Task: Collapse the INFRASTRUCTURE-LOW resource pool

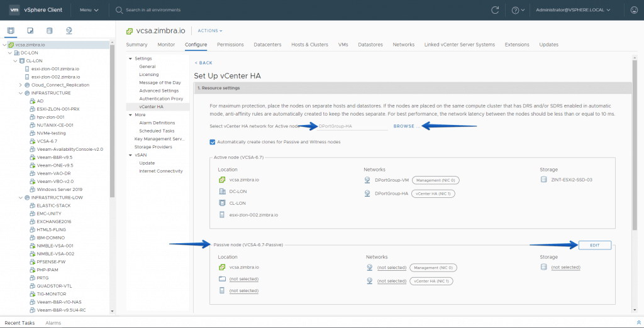Action: 21,197
